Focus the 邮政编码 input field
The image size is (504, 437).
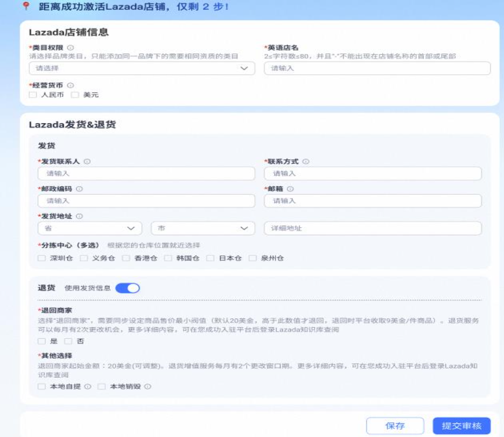(146, 201)
